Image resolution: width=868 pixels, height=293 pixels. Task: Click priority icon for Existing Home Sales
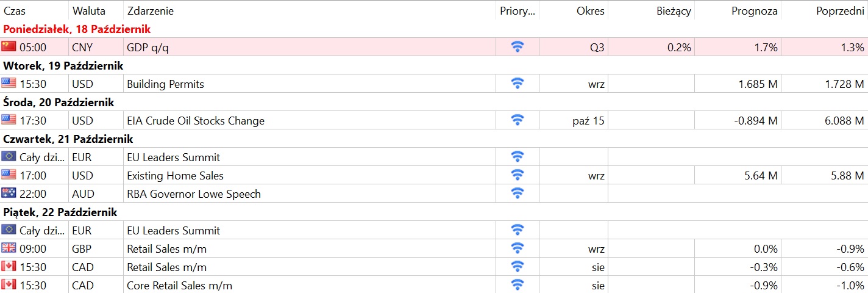[x=517, y=175]
